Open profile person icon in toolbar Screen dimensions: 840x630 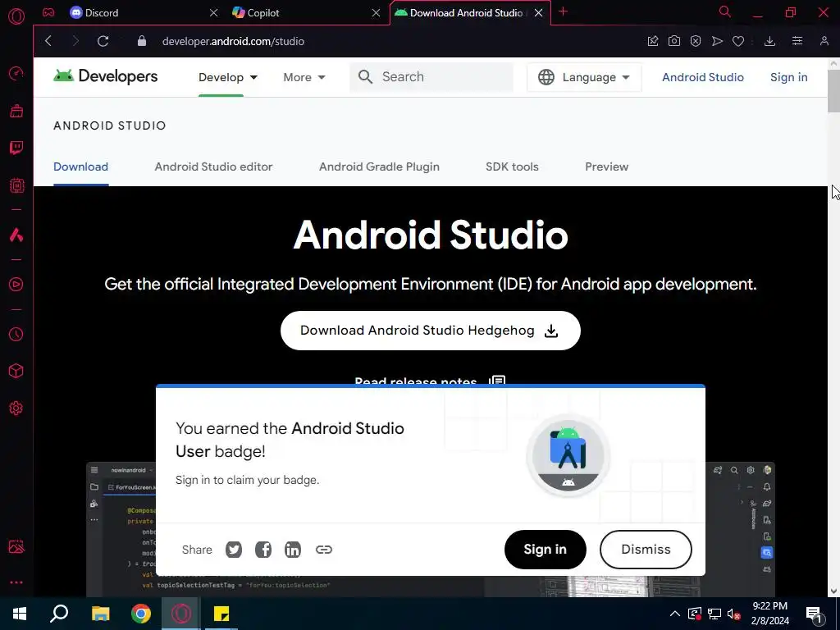coord(824,41)
